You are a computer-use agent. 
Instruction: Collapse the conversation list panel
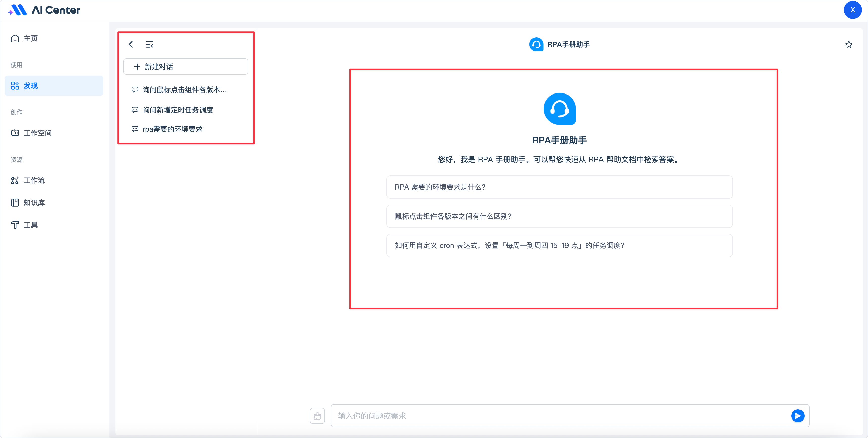click(x=150, y=45)
